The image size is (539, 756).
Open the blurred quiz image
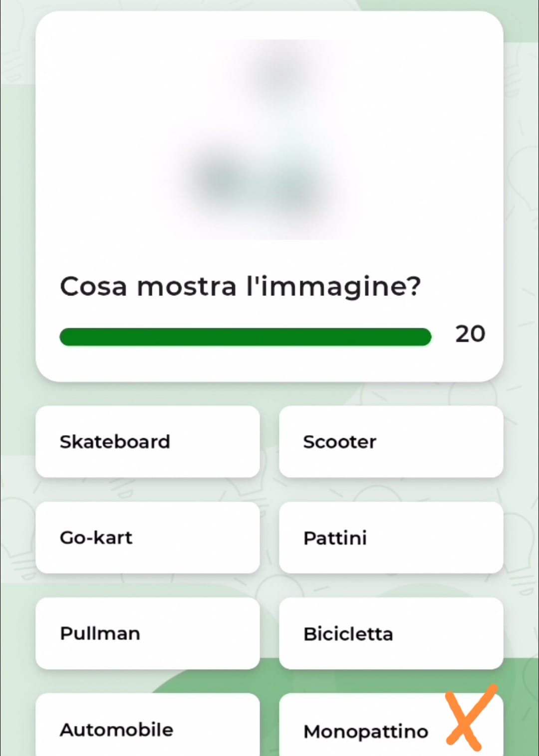[269, 140]
